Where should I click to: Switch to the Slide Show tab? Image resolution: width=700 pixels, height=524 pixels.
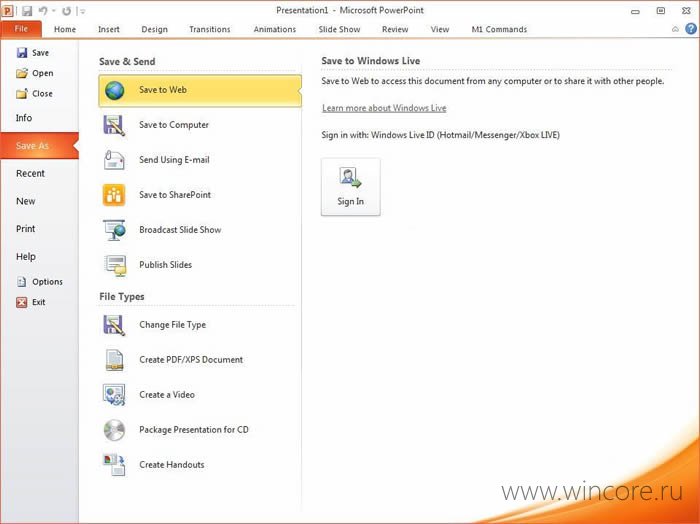coord(339,29)
